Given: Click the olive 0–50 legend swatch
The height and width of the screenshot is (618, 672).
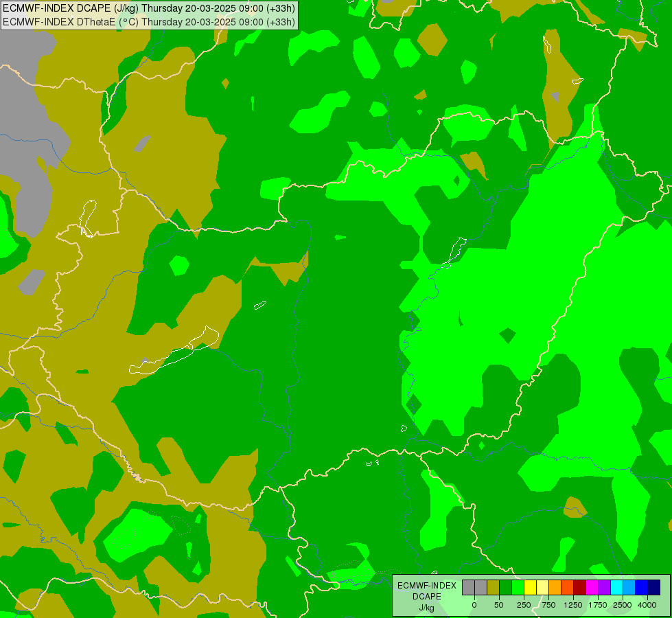Looking at the screenshot, I should (494, 588).
